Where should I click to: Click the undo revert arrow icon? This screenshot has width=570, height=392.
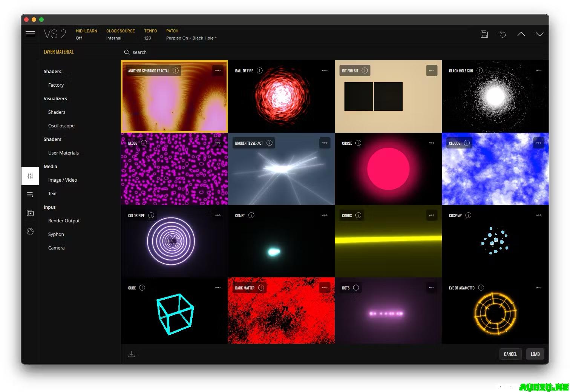point(503,34)
